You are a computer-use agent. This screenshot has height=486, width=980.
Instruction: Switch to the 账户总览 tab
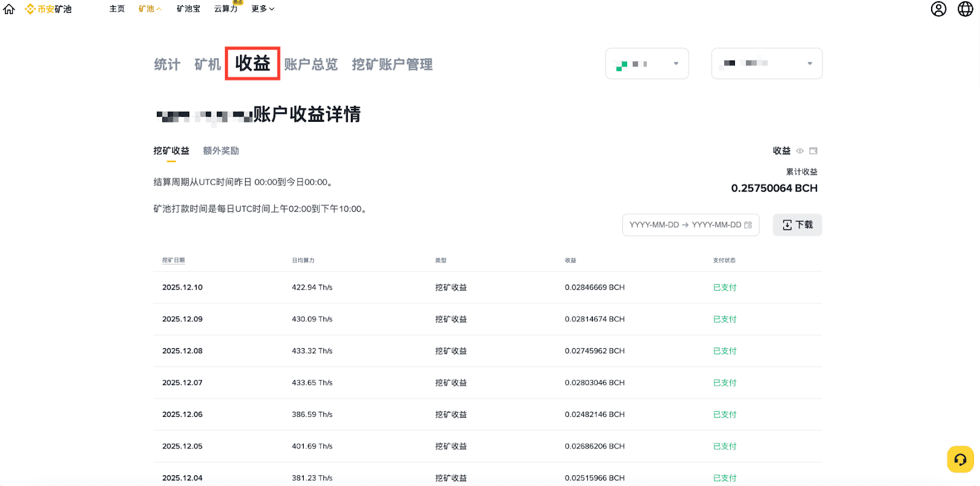coord(311,64)
